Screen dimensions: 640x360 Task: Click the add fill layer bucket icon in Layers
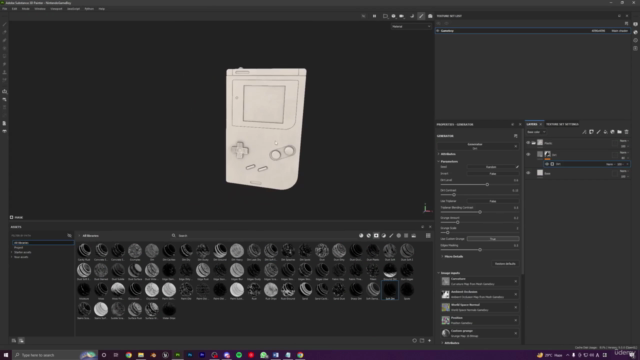[605, 132]
